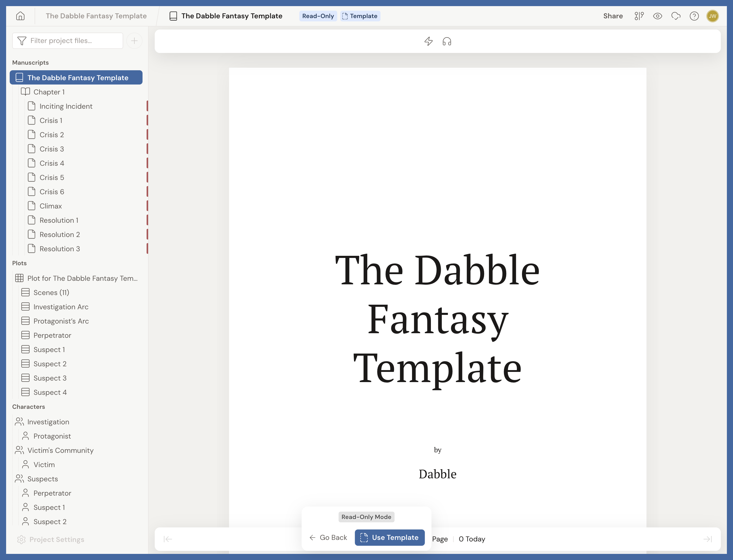Screen dimensions: 733x560
Task: Click the book icon beside the header title
Action: click(x=173, y=16)
